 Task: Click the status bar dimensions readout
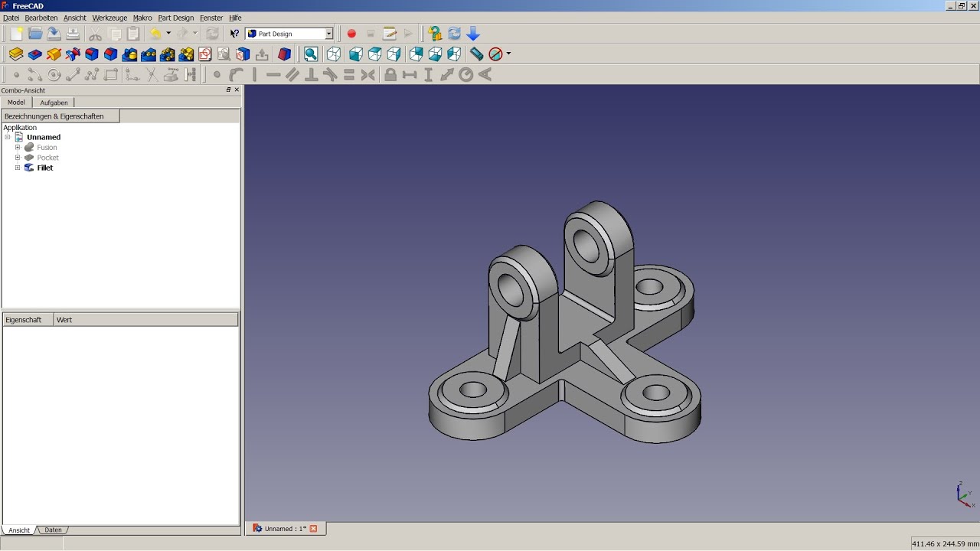click(x=945, y=544)
